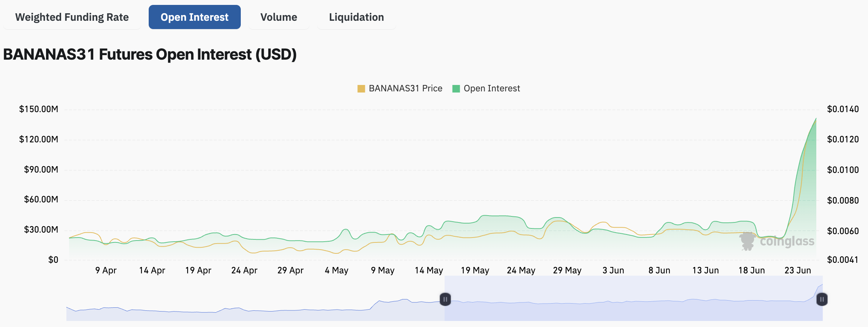868x327 pixels.
Task: Click the 3 Jun date label
Action: click(613, 270)
